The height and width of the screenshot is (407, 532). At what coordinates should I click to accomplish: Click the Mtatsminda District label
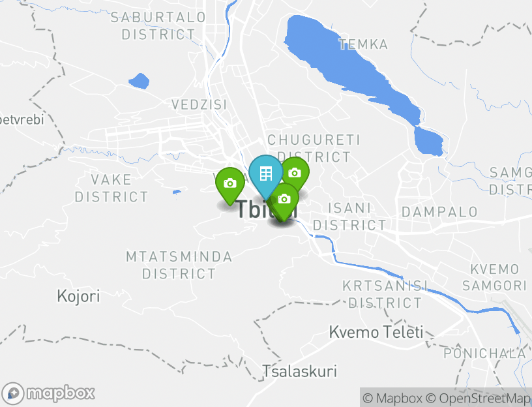pos(179,265)
